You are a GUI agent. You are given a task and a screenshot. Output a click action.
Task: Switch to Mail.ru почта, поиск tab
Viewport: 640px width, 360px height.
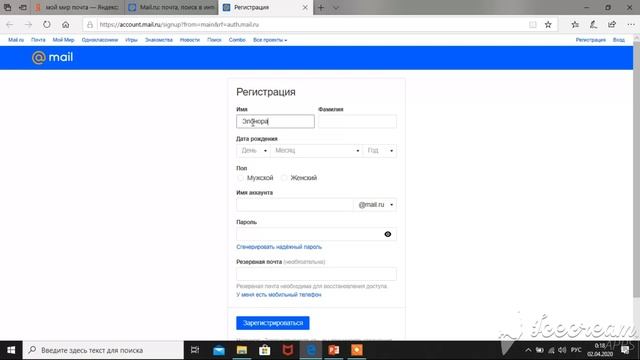pyautogui.click(x=171, y=7)
